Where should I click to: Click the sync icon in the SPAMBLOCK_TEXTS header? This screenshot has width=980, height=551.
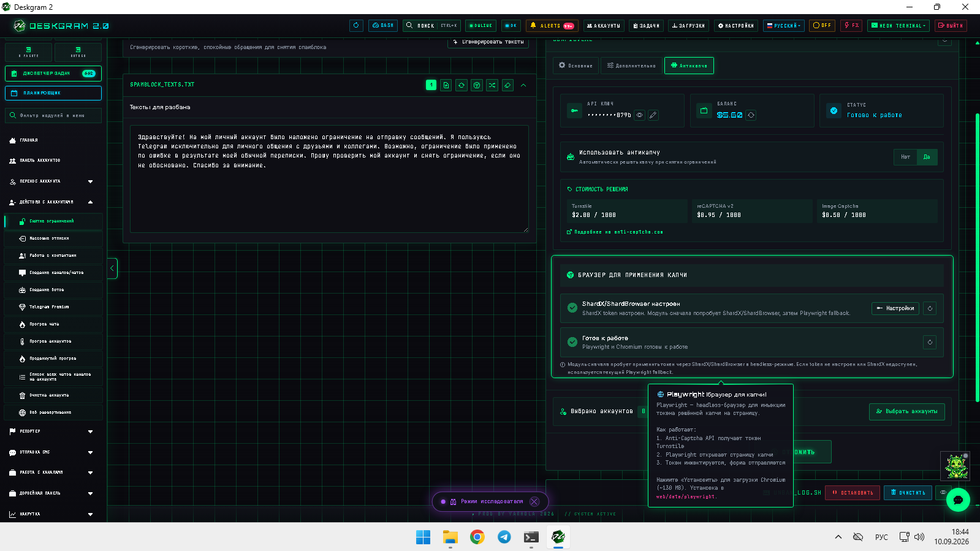pyautogui.click(x=462, y=85)
